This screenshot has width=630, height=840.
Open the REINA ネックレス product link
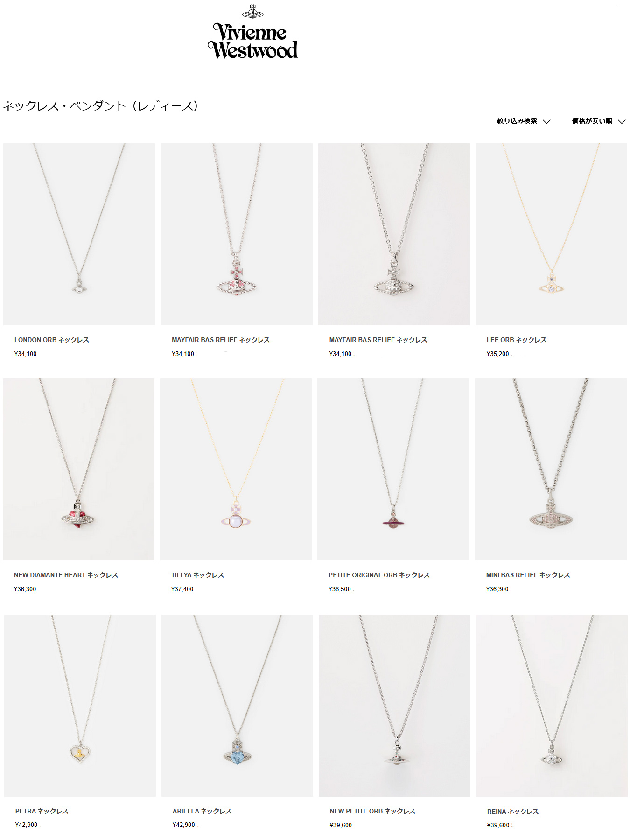513,812
